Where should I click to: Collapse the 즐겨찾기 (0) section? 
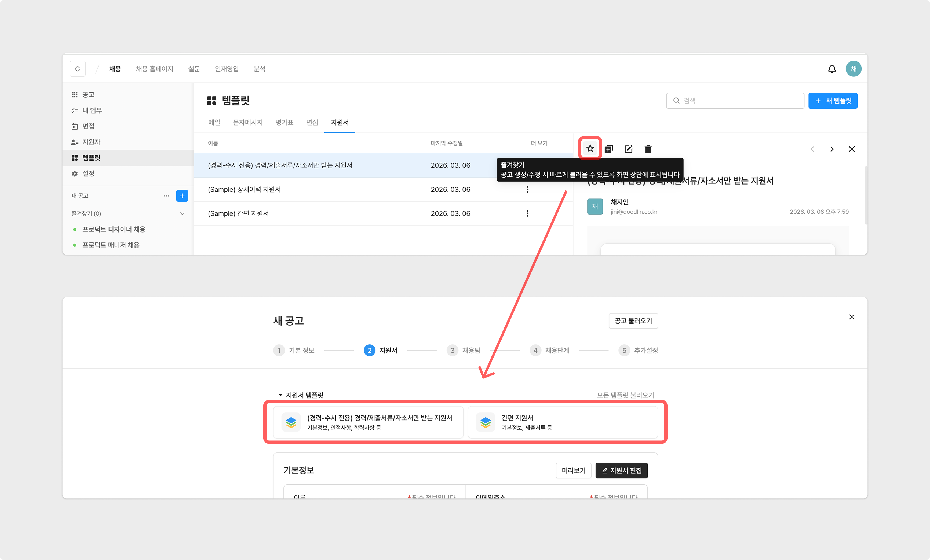(182, 213)
